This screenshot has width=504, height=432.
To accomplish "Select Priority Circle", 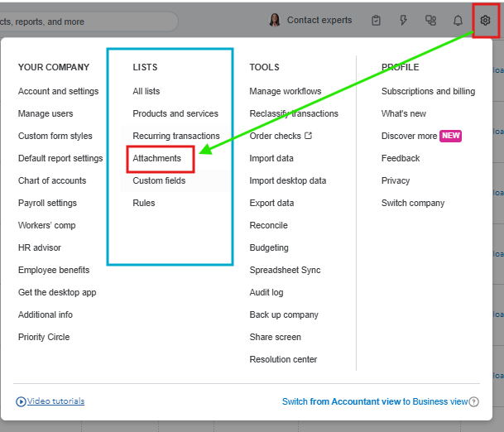I will point(44,337).
